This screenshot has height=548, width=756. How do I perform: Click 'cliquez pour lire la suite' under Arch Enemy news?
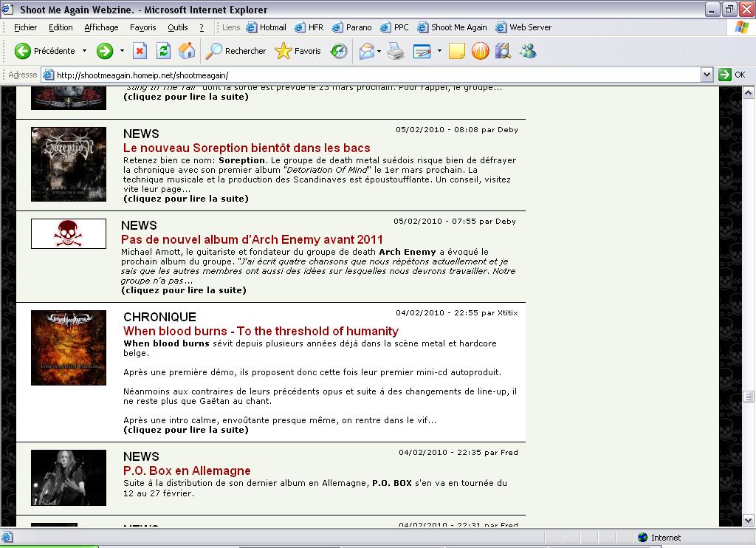[184, 290]
